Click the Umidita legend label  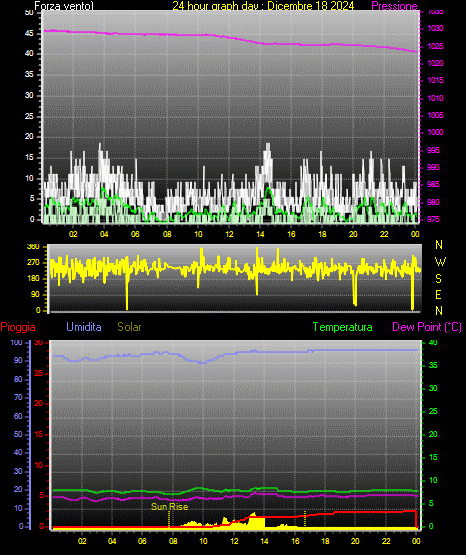pos(84,327)
